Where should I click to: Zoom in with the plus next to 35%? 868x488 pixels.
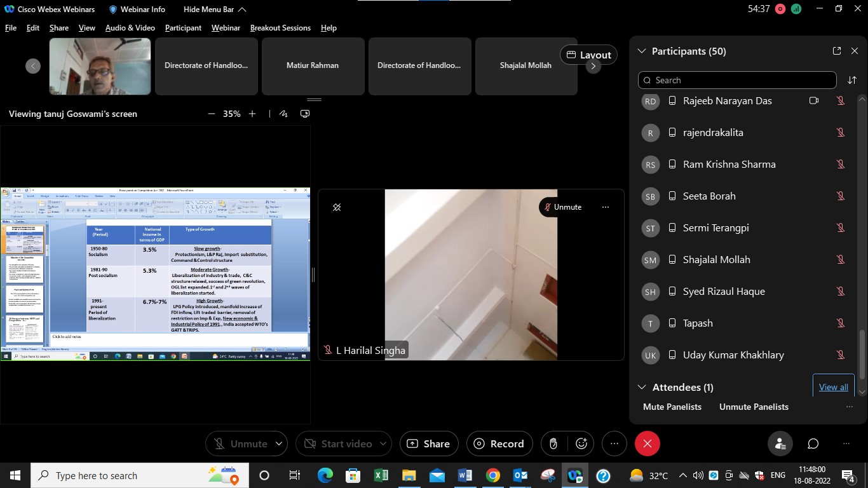click(x=252, y=114)
